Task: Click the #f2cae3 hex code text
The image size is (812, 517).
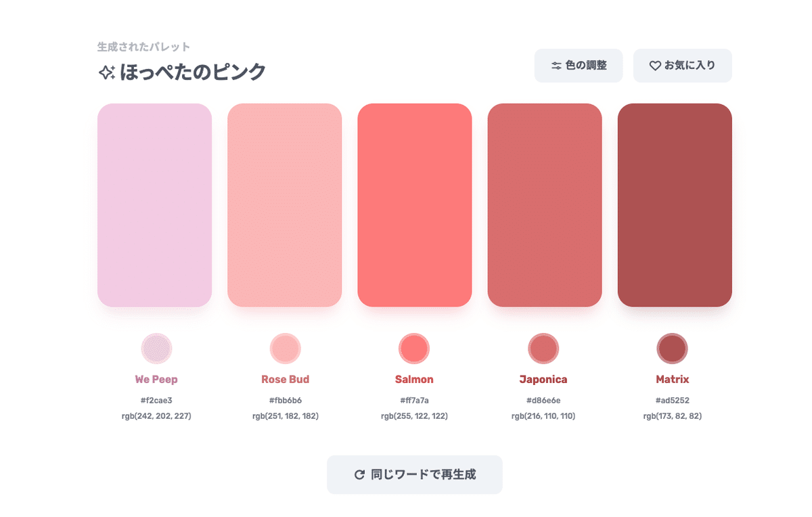Action: (156, 401)
